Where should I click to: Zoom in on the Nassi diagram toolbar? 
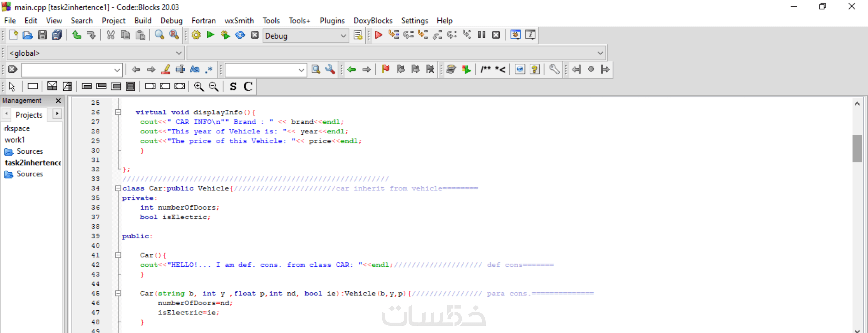coord(199,86)
